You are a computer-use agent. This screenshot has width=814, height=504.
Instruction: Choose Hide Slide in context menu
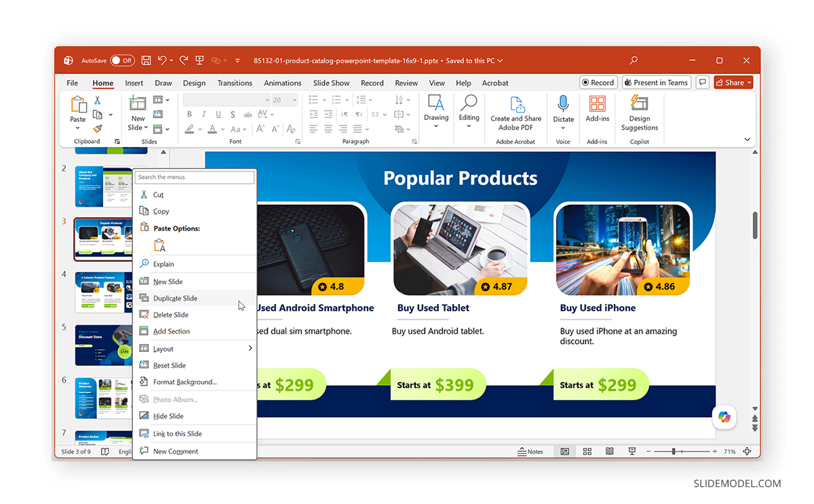click(195, 416)
